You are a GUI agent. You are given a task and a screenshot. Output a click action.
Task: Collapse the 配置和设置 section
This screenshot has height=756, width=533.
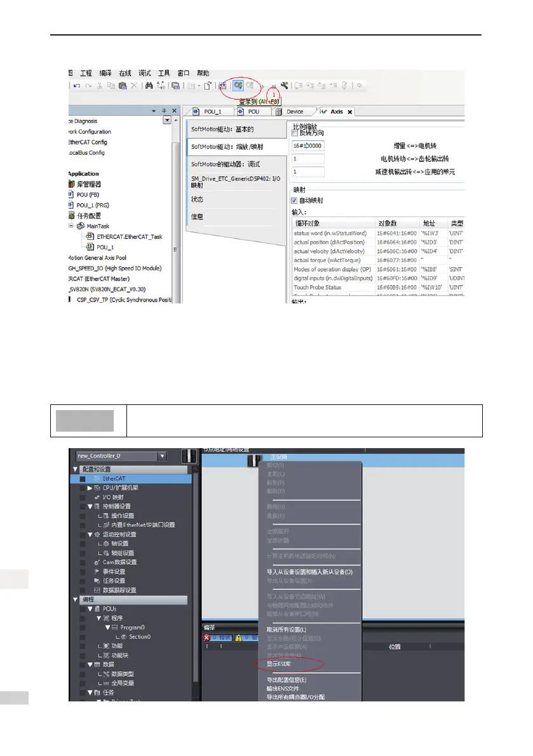[x=75, y=469]
